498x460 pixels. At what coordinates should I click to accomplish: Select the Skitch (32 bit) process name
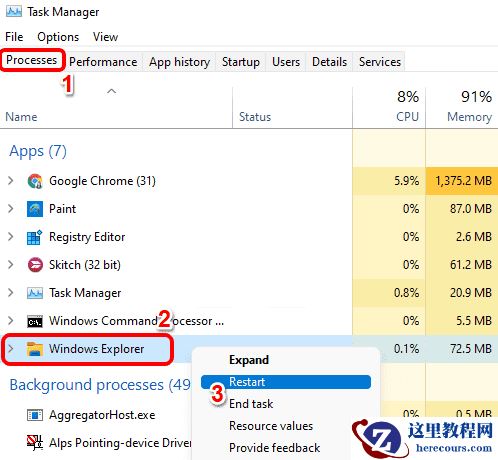click(85, 265)
